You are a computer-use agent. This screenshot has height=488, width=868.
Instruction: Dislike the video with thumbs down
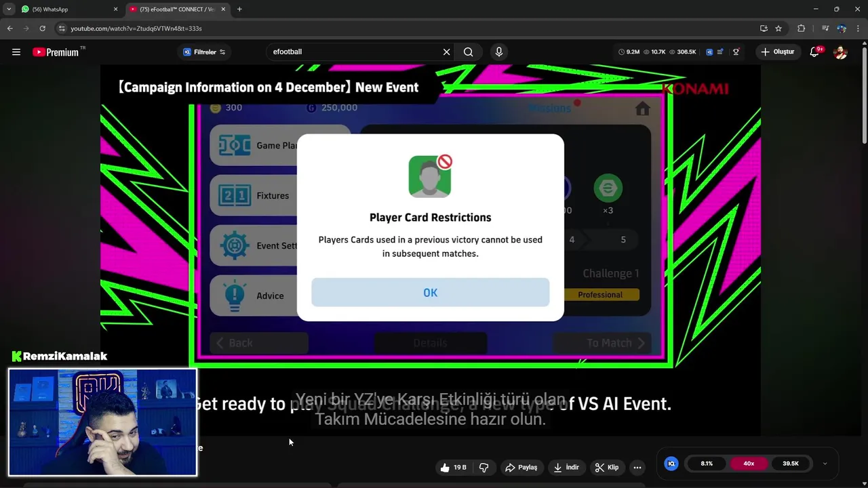pyautogui.click(x=484, y=467)
